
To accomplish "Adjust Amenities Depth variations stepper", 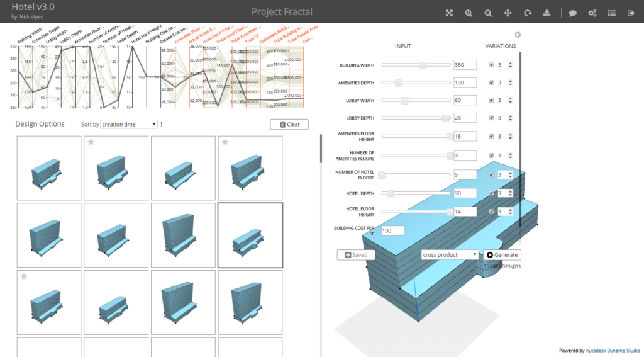I will pos(510,82).
